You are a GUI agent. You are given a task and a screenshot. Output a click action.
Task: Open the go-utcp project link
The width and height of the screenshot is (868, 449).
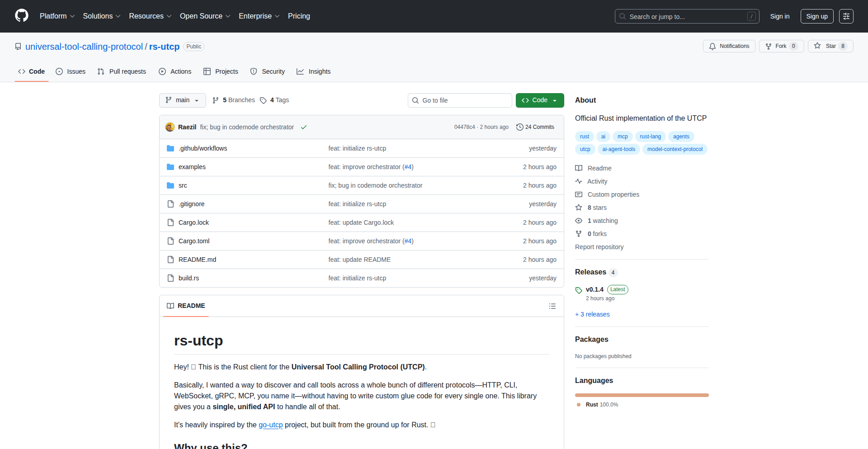270,425
